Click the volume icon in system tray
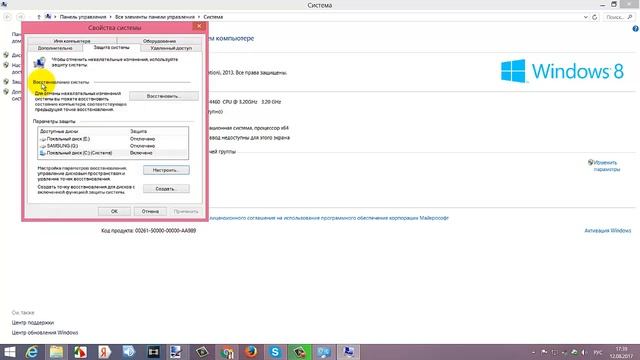The width and height of the screenshot is (640, 360). click(584, 352)
